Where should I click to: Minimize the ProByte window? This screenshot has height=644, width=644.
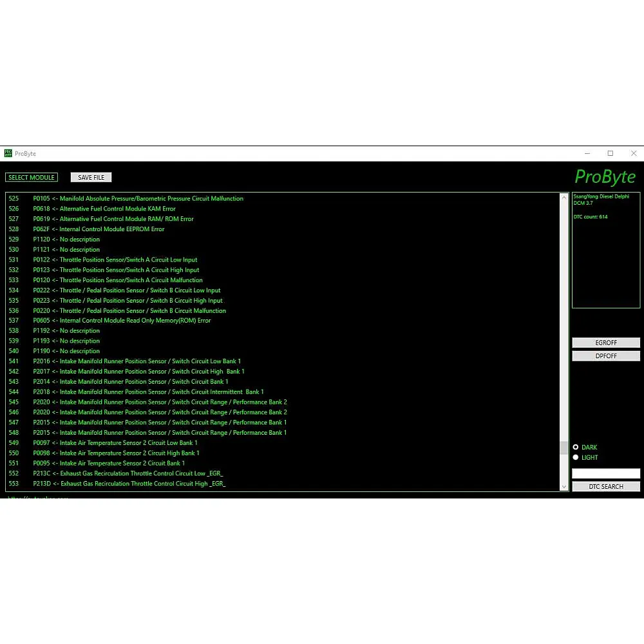[587, 153]
